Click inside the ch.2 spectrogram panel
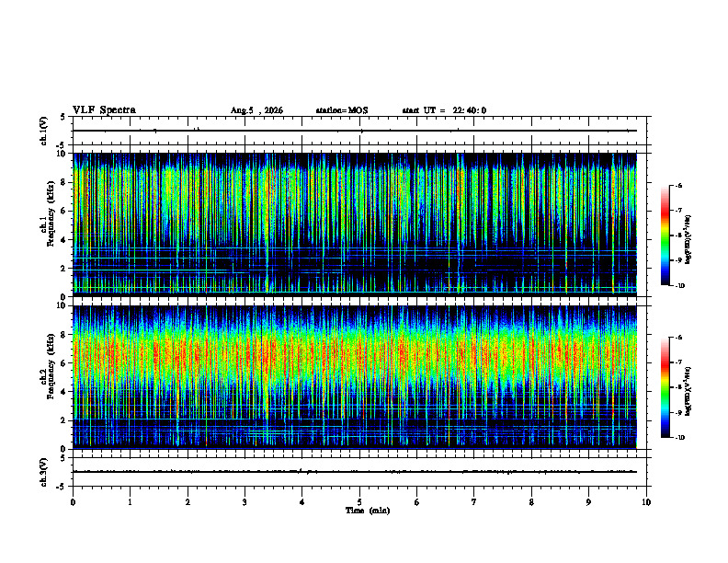This screenshot has height=563, width=728. (355, 376)
